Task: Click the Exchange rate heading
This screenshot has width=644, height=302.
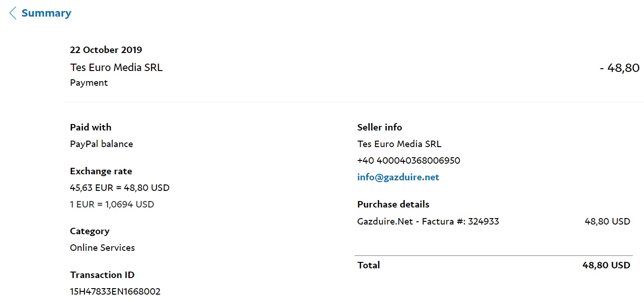Action: tap(101, 171)
